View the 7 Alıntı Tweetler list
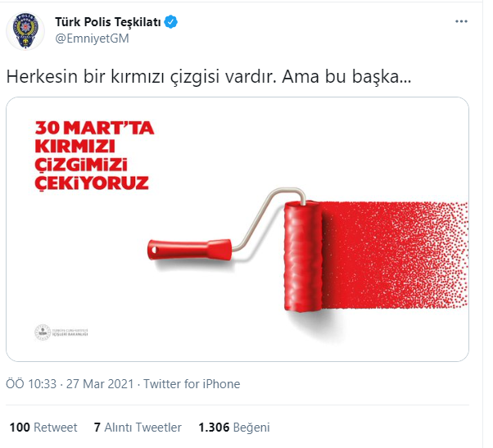 138,428
